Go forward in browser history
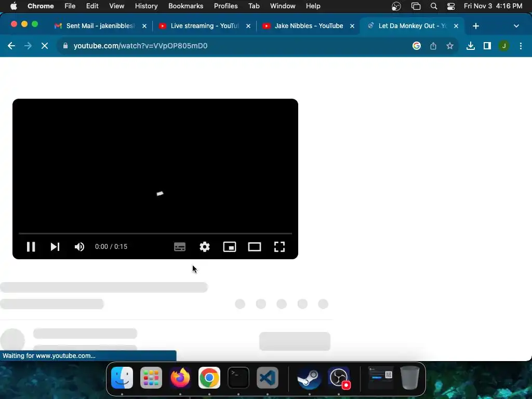Image resolution: width=532 pixels, height=399 pixels. point(28,46)
